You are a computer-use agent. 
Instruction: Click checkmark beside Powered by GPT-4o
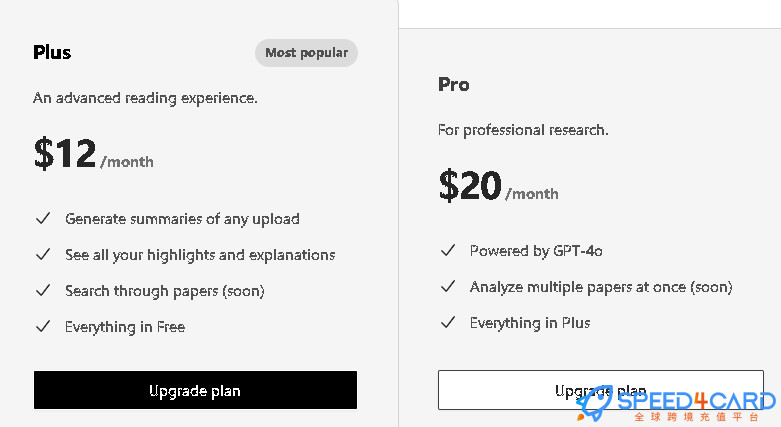coord(448,250)
